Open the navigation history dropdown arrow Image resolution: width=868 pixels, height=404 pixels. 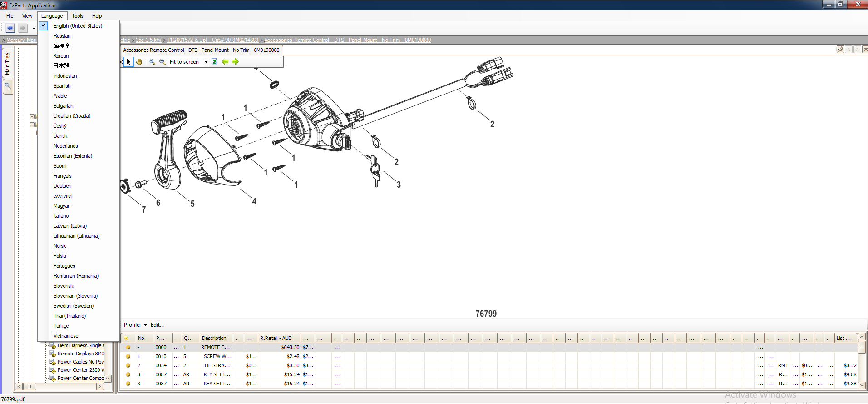point(34,29)
